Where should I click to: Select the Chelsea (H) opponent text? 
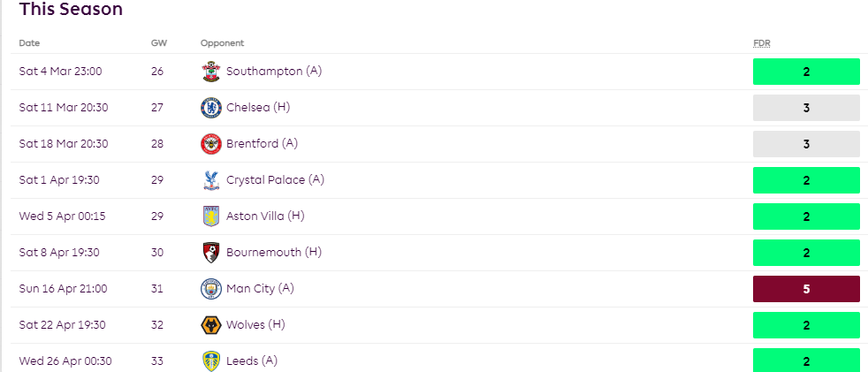point(258,108)
